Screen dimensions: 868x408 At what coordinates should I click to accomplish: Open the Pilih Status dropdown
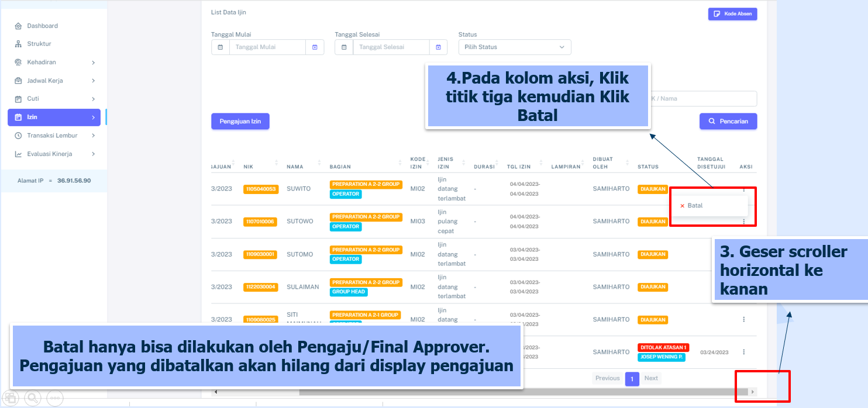pyautogui.click(x=514, y=47)
